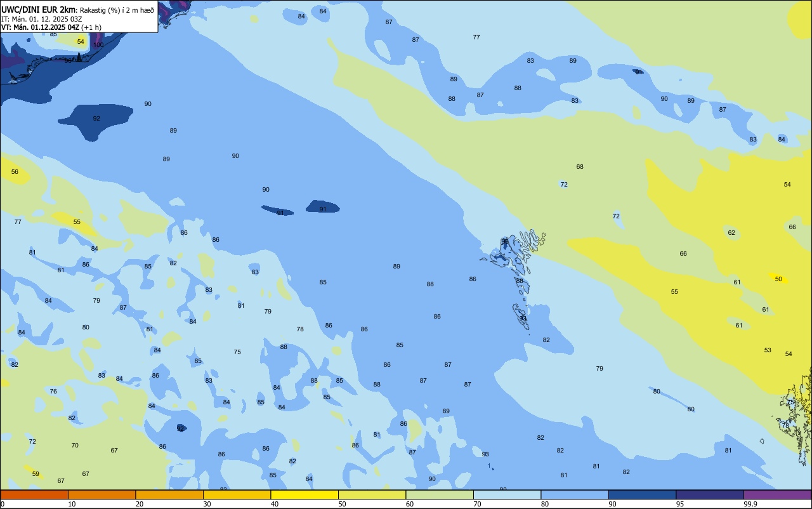Select the '30' legend tick label
This screenshot has height=509, width=812.
tap(207, 504)
